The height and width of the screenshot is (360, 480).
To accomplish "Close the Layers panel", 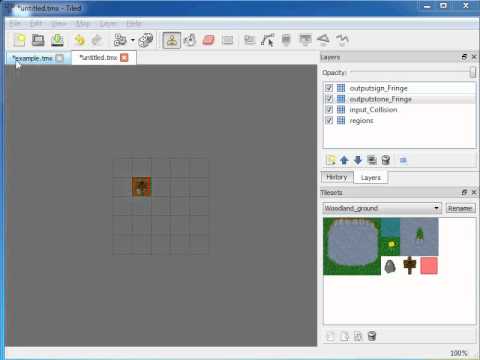I will [474, 57].
